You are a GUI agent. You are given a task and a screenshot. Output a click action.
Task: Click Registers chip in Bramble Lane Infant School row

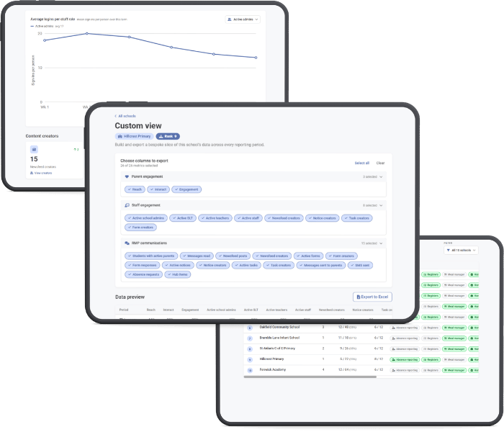(x=431, y=338)
